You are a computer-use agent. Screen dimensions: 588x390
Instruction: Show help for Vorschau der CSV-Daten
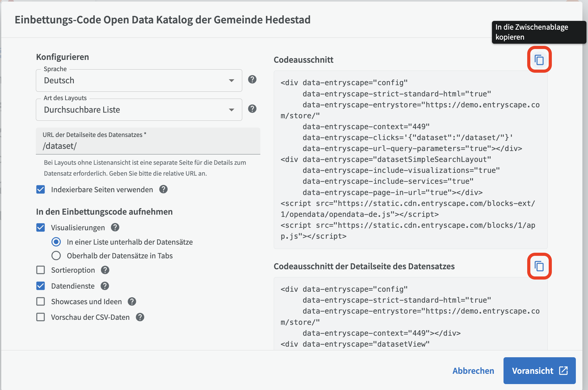pyautogui.click(x=140, y=317)
